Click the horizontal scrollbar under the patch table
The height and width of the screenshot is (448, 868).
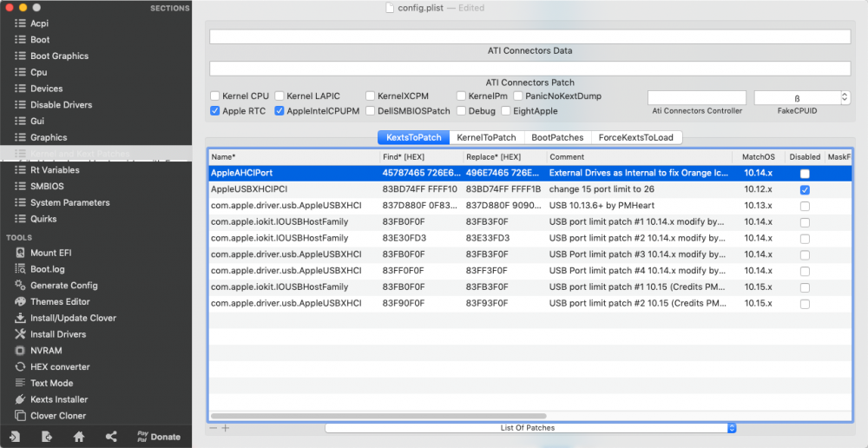tap(378, 415)
